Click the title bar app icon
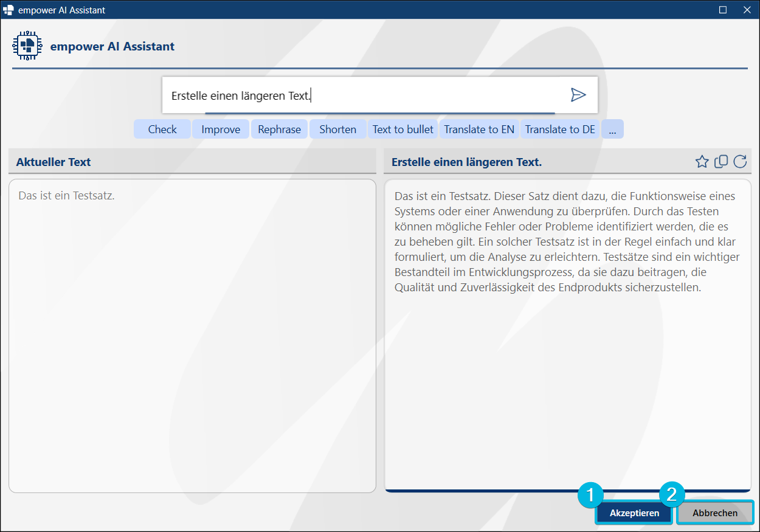The image size is (760, 532). click(x=9, y=10)
